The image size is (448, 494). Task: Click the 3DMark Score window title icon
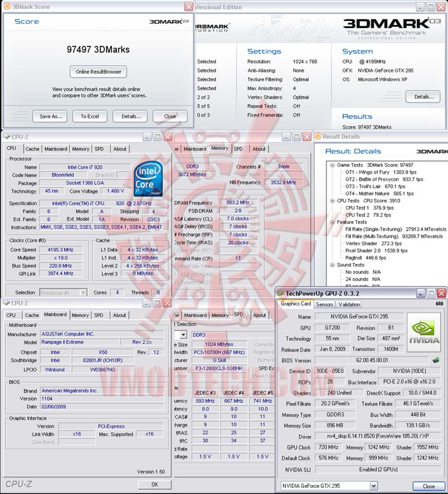(7, 6)
